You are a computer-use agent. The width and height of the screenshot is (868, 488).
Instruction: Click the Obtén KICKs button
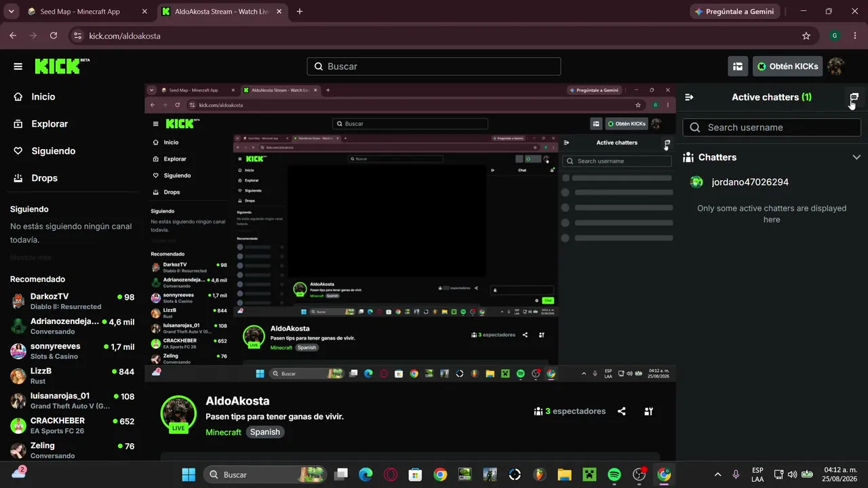(787, 66)
